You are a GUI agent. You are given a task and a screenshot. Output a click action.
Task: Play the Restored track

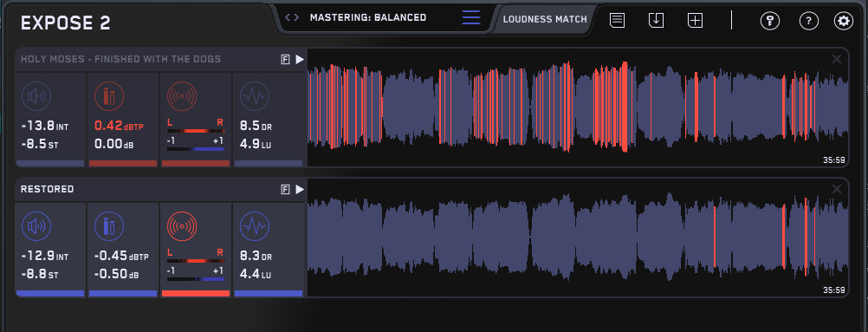(x=300, y=190)
